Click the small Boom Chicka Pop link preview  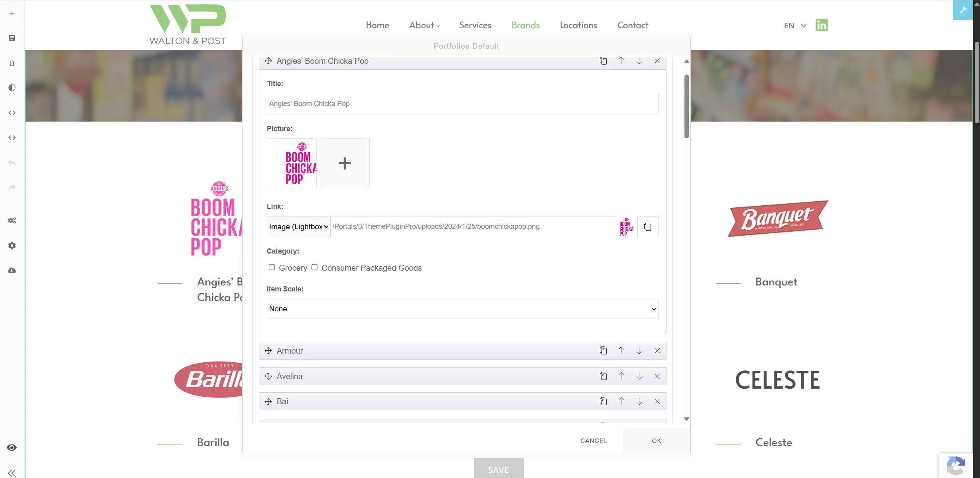pyautogui.click(x=626, y=227)
